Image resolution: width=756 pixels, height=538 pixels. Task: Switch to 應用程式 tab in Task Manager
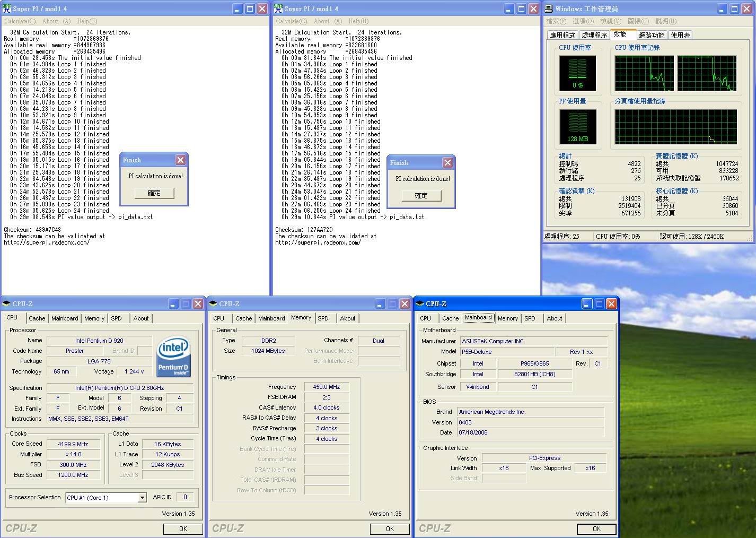point(562,35)
